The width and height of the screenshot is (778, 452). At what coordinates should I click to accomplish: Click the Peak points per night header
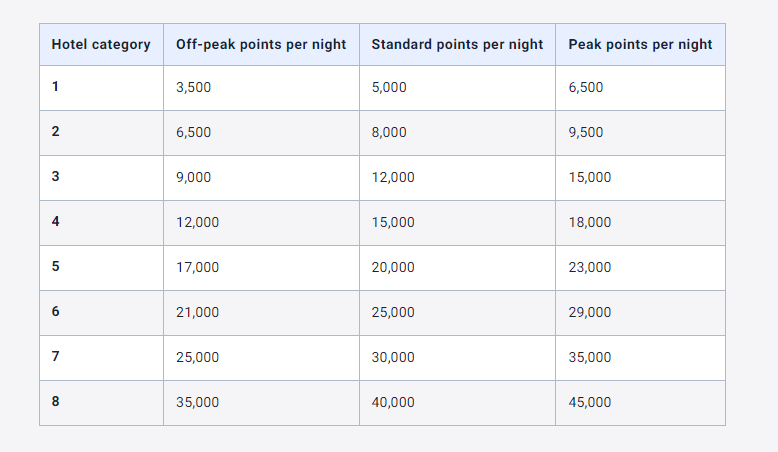click(x=640, y=44)
